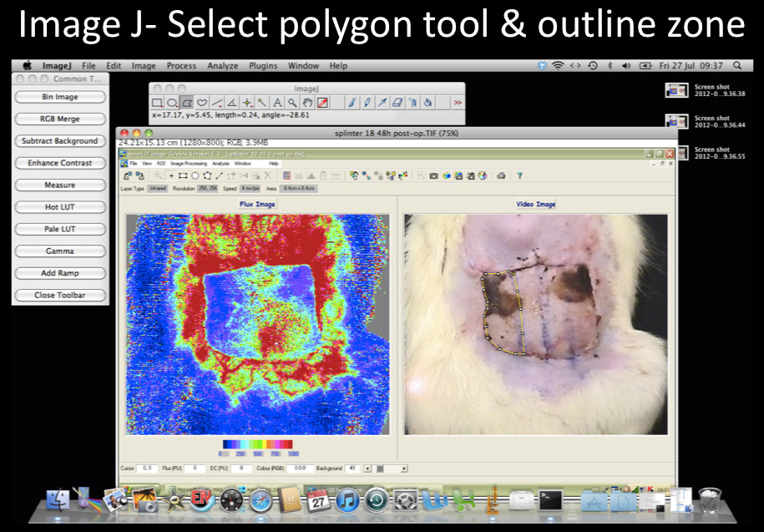Choose the Freehand selection tool
764x532 pixels.
tap(202, 103)
